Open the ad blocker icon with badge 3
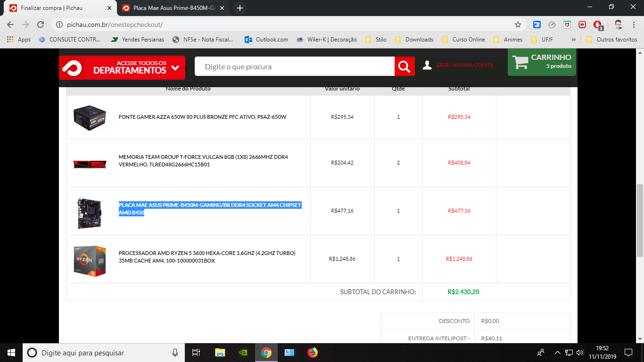The width and height of the screenshot is (644, 362). (x=598, y=25)
